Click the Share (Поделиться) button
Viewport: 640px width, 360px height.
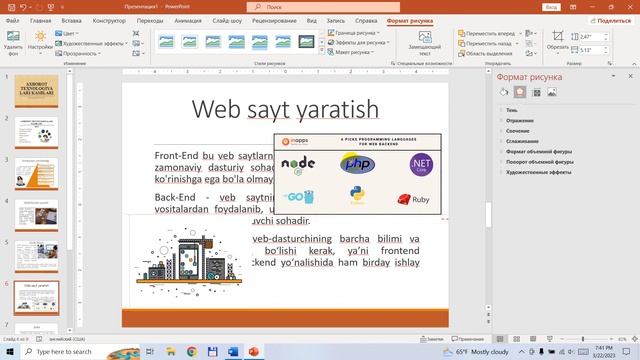click(x=610, y=20)
